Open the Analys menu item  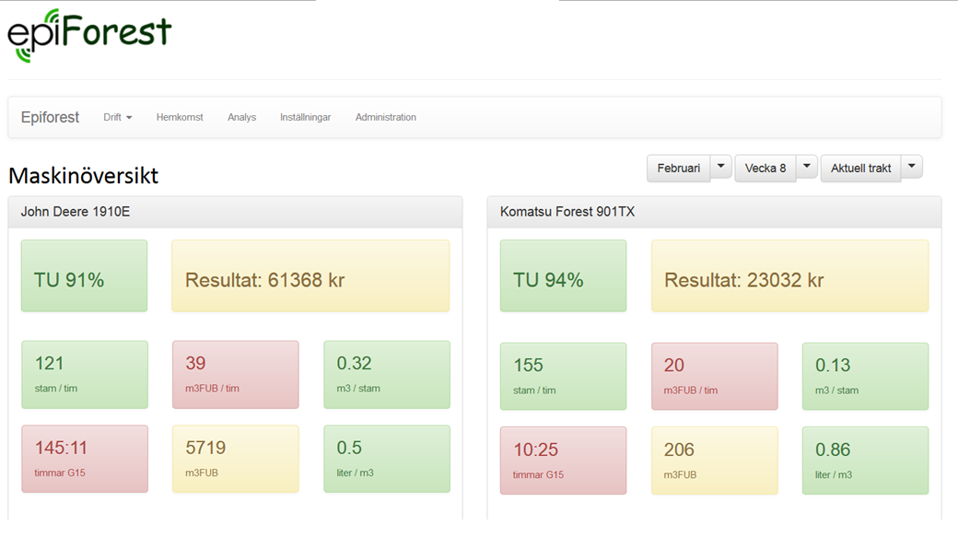tap(242, 117)
